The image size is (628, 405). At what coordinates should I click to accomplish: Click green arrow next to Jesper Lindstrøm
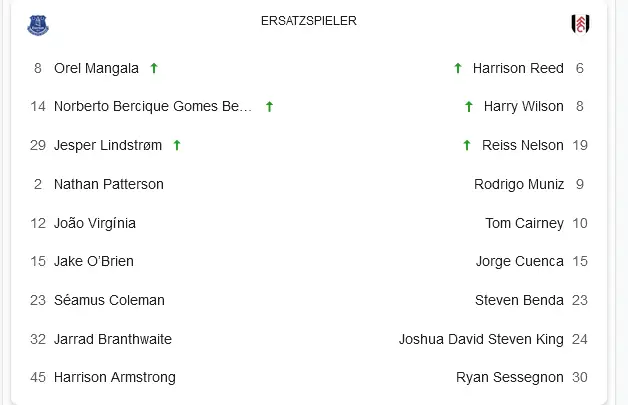click(x=176, y=145)
